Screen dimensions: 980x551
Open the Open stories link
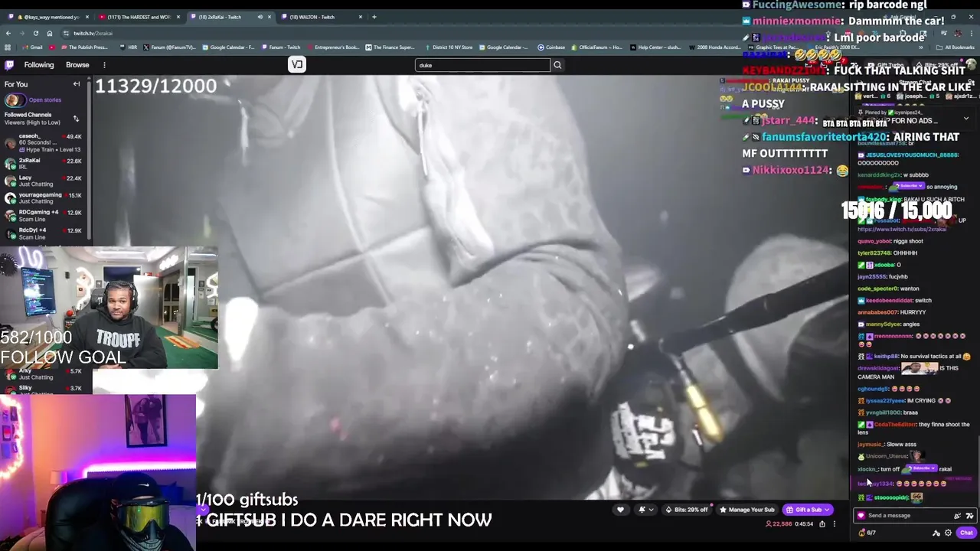[x=44, y=100]
